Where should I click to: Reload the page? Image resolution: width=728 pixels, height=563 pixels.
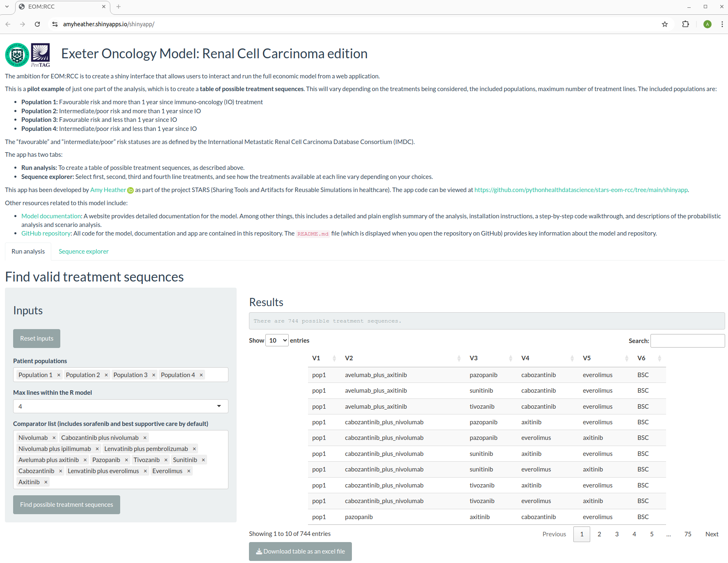click(37, 24)
